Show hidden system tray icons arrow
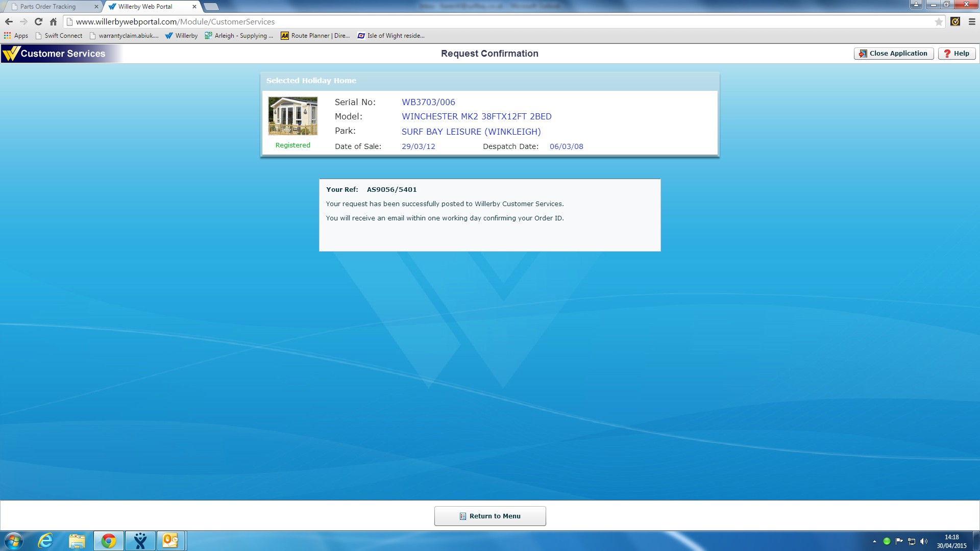Screen dimensions: 980x551 coord(874,541)
